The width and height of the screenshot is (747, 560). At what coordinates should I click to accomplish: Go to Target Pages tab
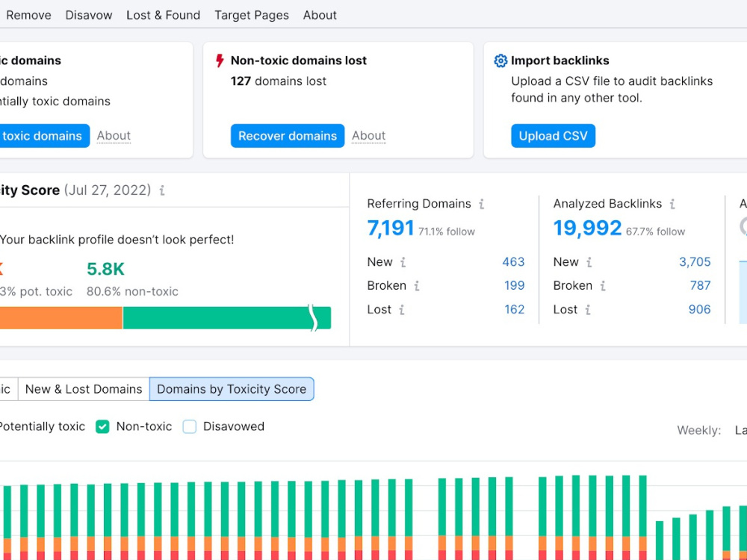[x=252, y=15]
